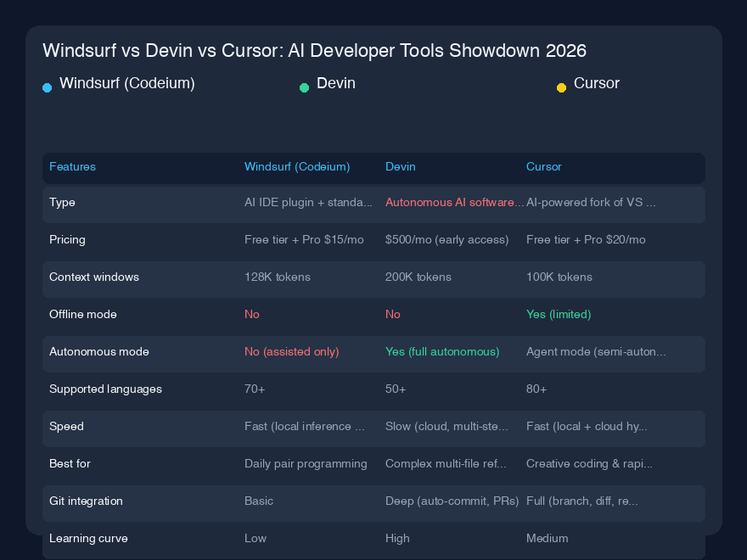
Task: Click the yellow Cursor legend dot
Action: [562, 87]
